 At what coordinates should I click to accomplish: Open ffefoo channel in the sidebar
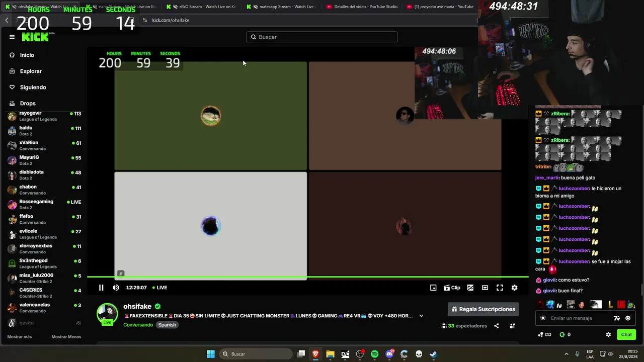pyautogui.click(x=44, y=219)
